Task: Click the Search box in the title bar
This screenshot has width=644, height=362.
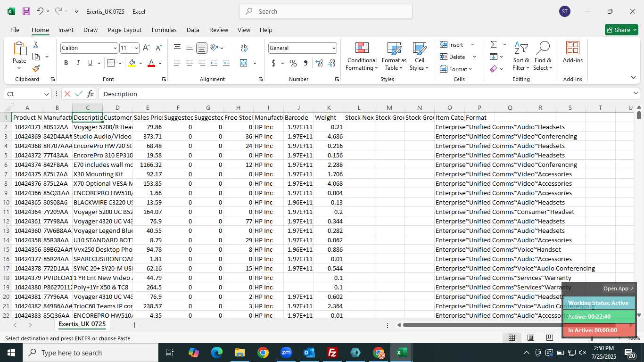Action: pos(326,11)
